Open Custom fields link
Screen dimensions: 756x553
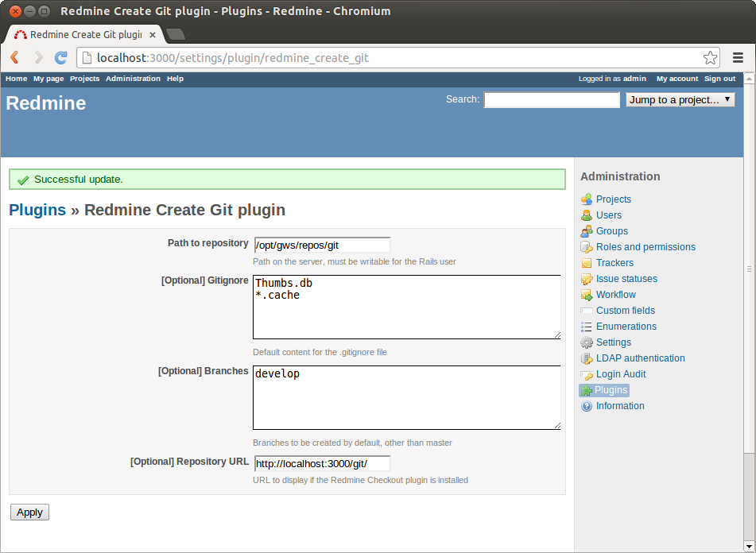pos(626,310)
